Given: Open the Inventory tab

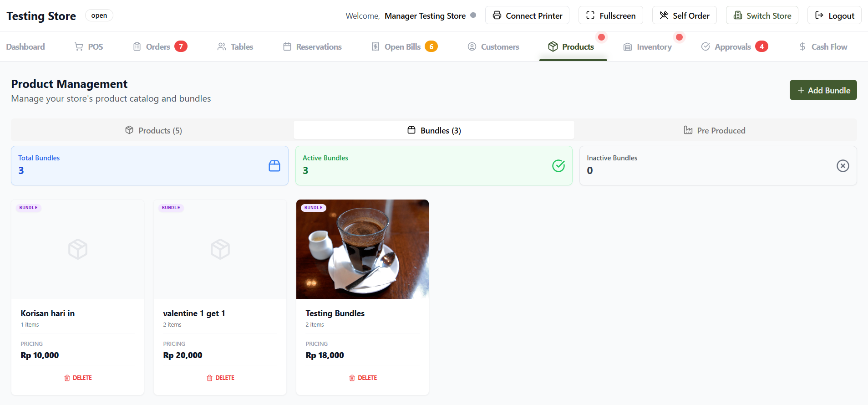Looking at the screenshot, I should tap(648, 47).
